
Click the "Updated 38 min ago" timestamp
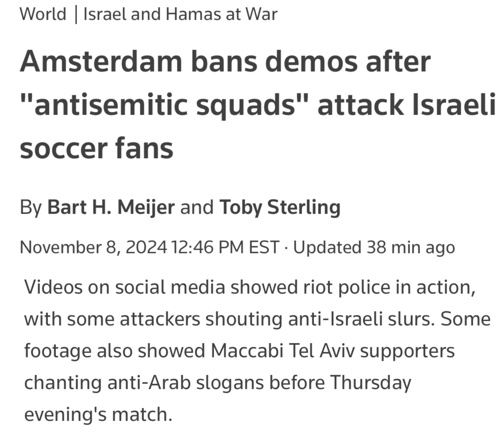374,248
